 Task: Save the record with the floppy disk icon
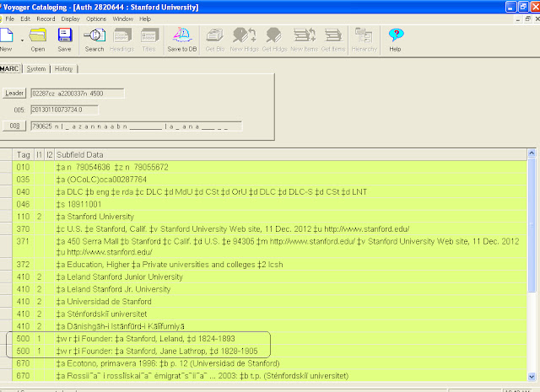pos(64,40)
